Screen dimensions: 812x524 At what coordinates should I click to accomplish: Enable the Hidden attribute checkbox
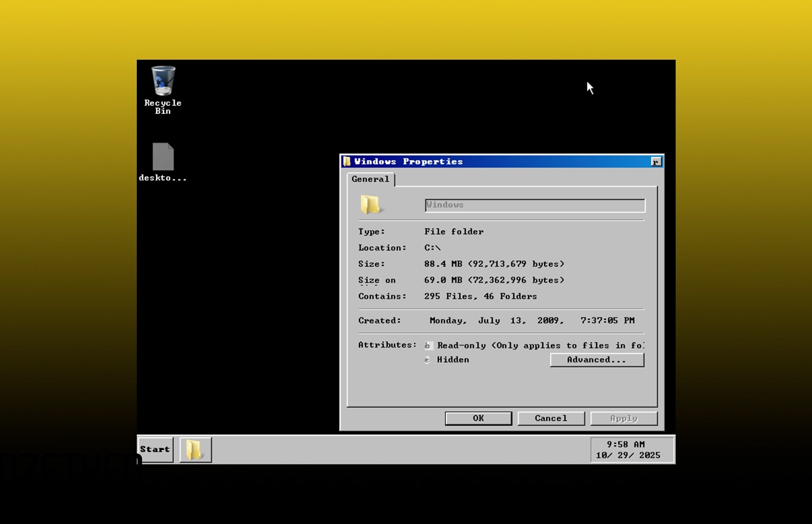[427, 360]
